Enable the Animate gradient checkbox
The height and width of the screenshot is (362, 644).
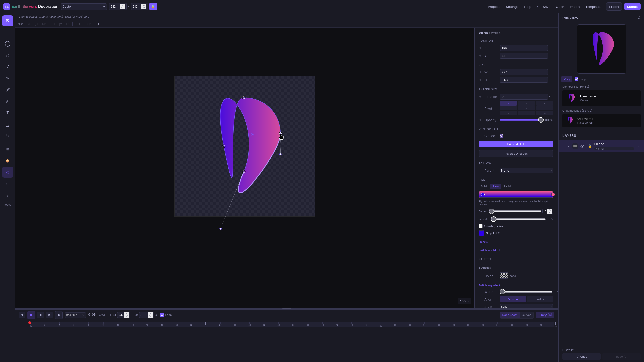tap(481, 226)
